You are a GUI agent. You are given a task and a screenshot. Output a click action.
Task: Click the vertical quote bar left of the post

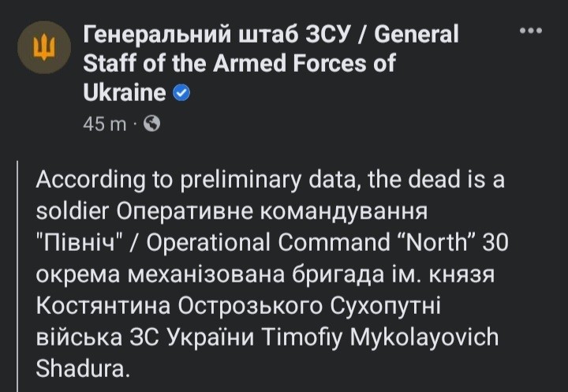17,276
